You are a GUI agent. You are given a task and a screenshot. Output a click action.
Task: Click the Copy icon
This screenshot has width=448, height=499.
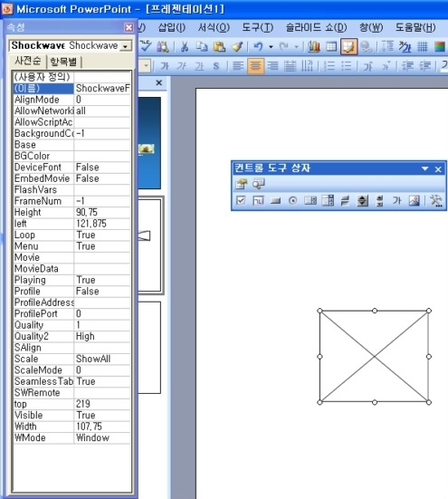point(202,47)
